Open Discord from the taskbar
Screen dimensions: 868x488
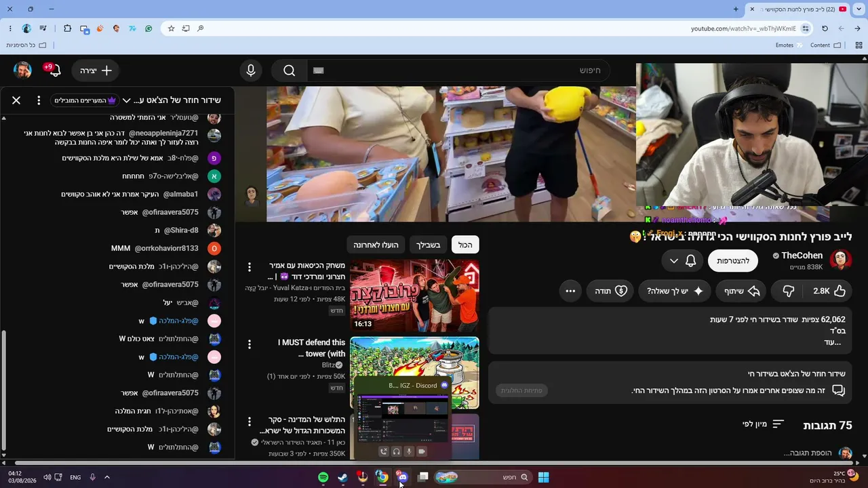(x=403, y=477)
